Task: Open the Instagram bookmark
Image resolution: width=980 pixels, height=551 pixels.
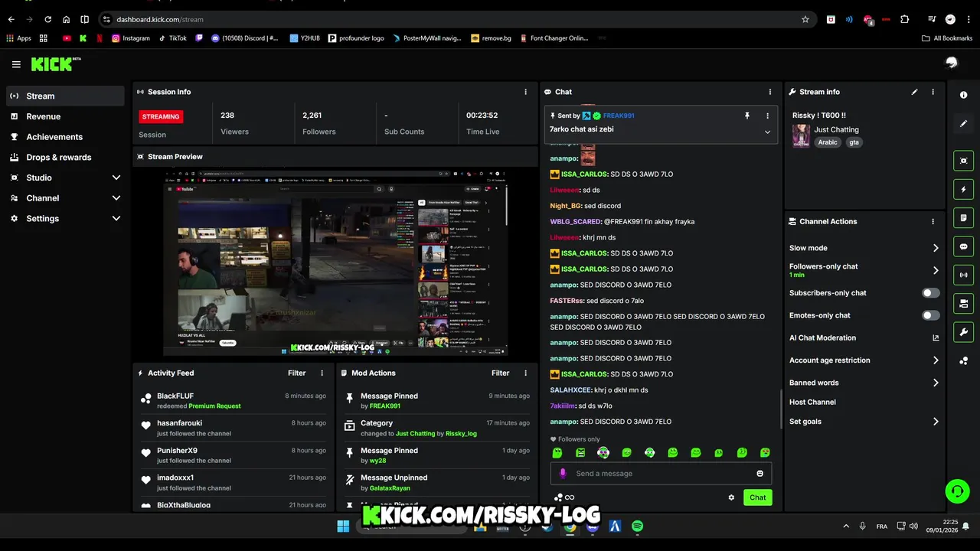Action: pos(131,38)
